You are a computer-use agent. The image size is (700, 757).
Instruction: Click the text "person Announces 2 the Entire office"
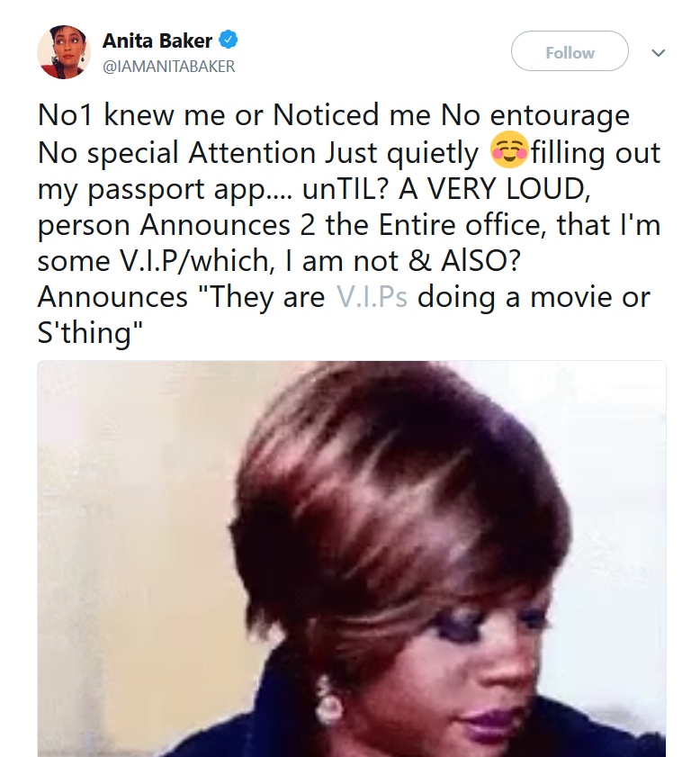pyautogui.click(x=292, y=225)
